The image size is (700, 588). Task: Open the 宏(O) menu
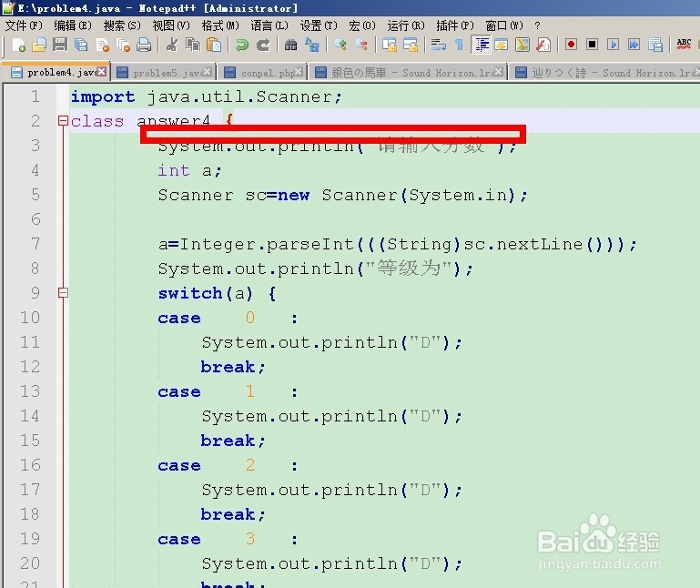[x=362, y=25]
